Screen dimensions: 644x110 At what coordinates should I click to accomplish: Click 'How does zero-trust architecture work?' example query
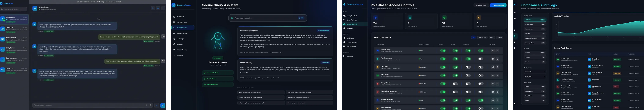click(x=310, y=92)
